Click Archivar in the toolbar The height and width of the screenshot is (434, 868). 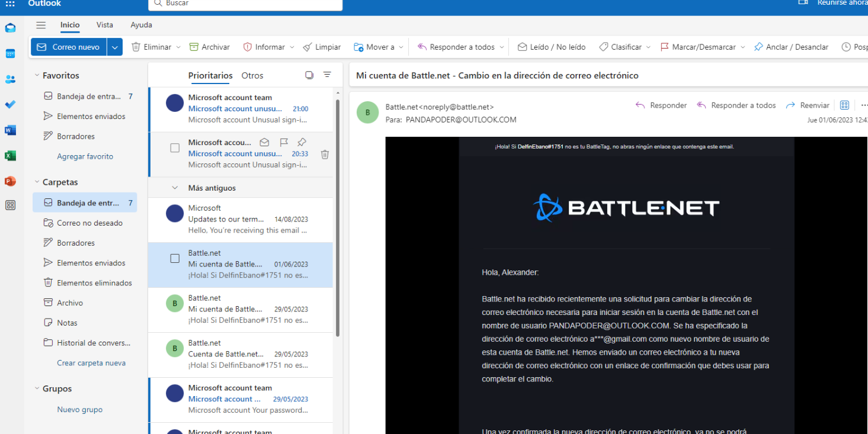click(x=209, y=47)
